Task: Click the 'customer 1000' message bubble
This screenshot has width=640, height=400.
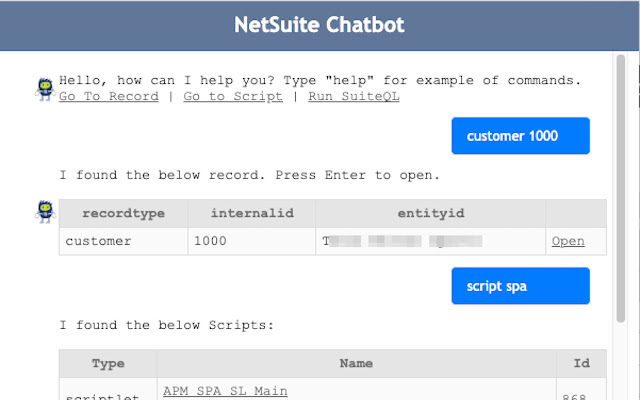Action: pos(520,136)
